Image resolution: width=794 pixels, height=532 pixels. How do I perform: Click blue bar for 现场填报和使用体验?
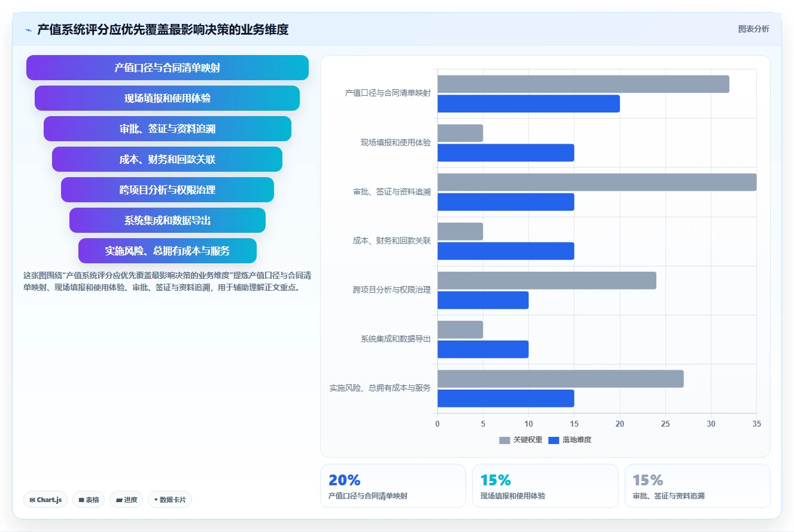pyautogui.click(x=506, y=153)
